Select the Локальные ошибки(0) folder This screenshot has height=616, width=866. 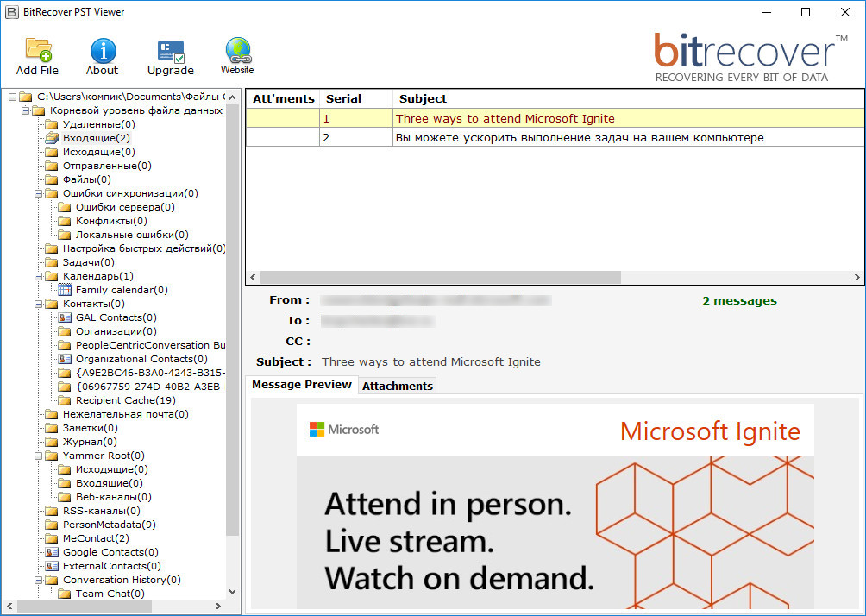point(132,235)
